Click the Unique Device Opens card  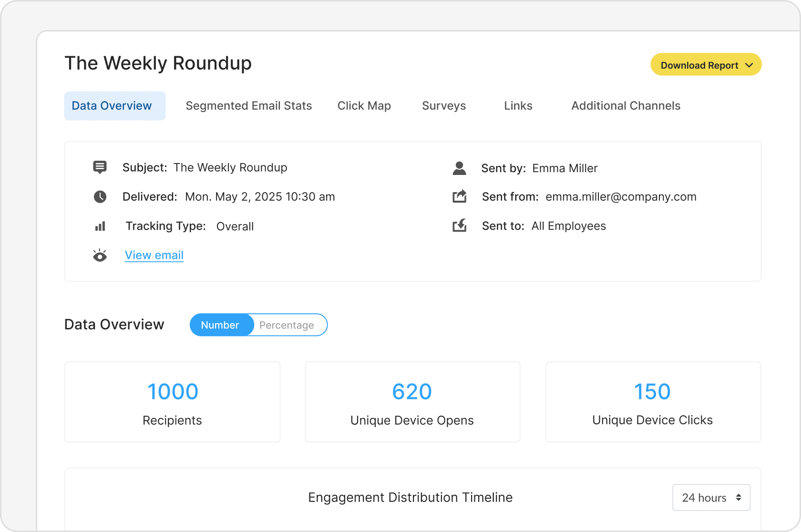point(412,402)
